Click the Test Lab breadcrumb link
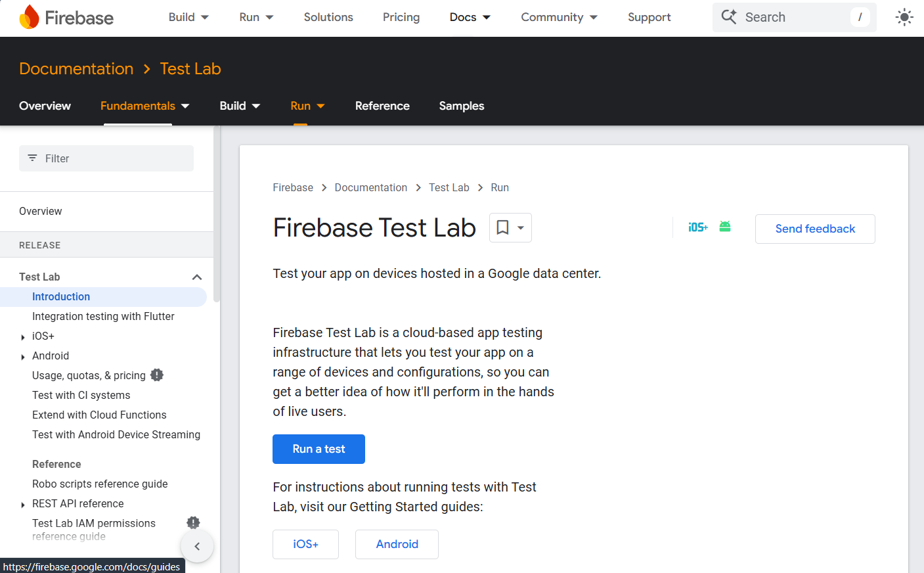This screenshot has height=573, width=924. (x=449, y=187)
